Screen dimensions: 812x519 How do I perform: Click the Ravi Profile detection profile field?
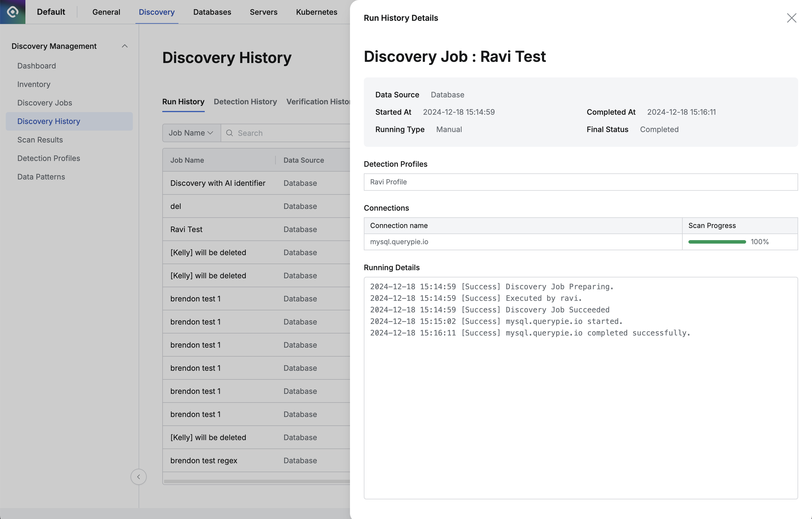point(580,182)
